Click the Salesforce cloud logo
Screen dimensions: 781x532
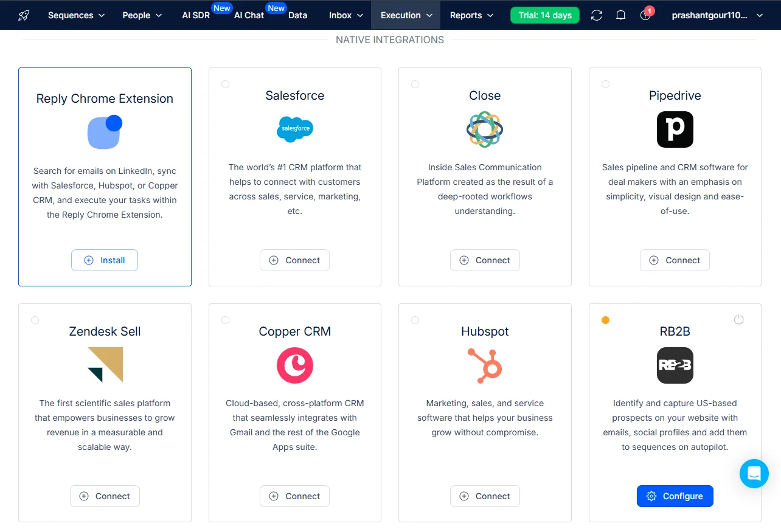(295, 129)
